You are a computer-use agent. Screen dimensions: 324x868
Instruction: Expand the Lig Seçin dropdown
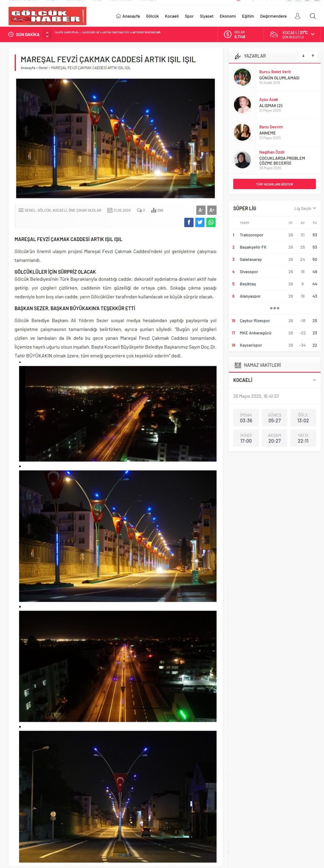(x=305, y=209)
